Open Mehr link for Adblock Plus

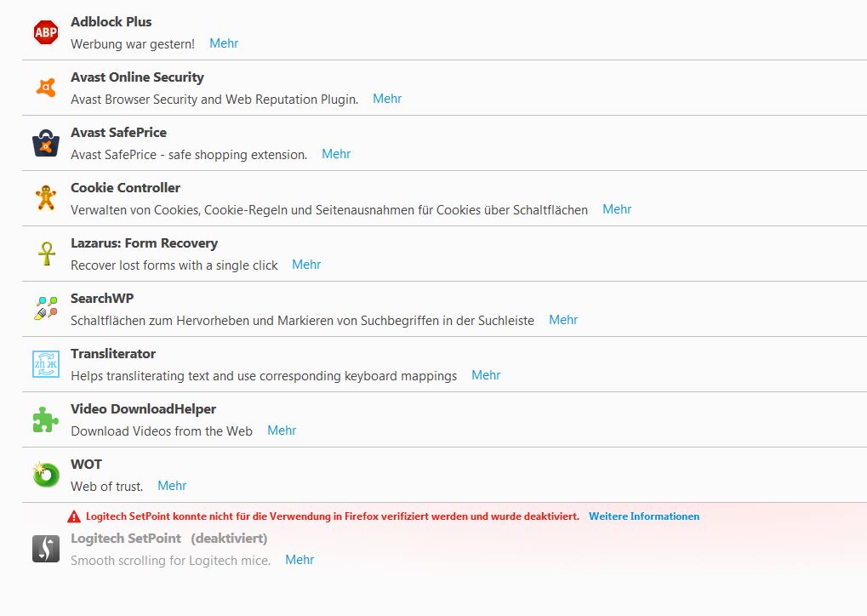(x=224, y=43)
